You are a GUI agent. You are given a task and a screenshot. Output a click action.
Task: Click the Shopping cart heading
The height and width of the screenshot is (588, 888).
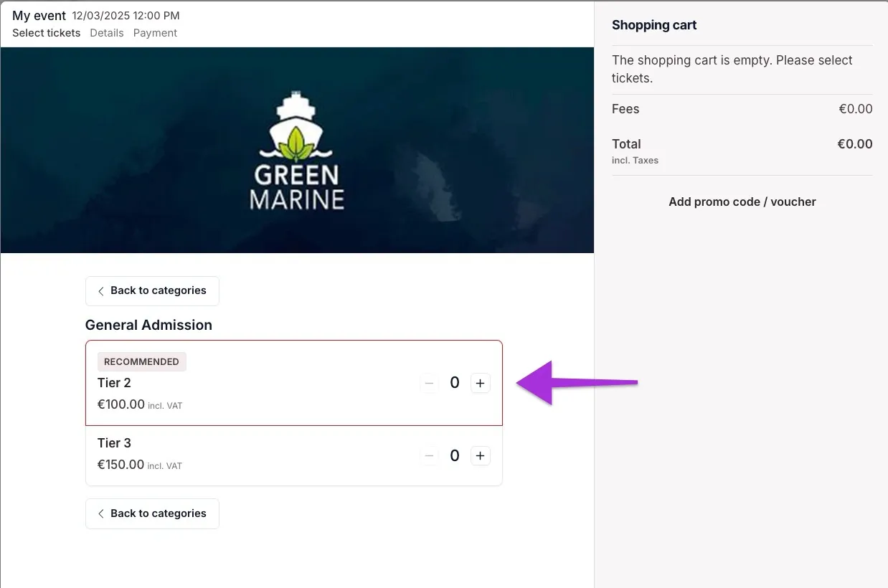(654, 25)
